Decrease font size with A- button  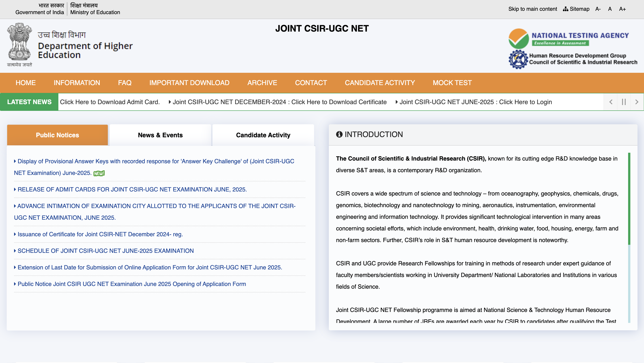click(598, 9)
